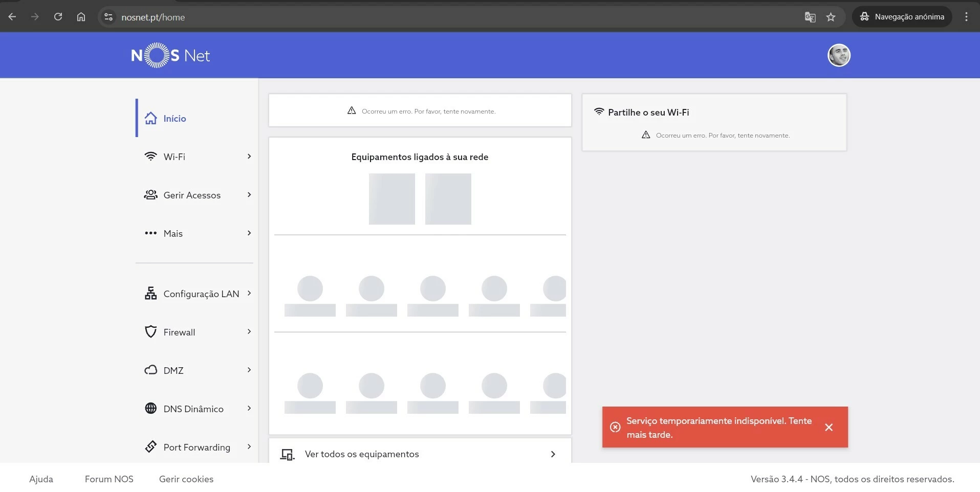
Task: Open the Configuração LAN menu item
Action: pos(194,294)
